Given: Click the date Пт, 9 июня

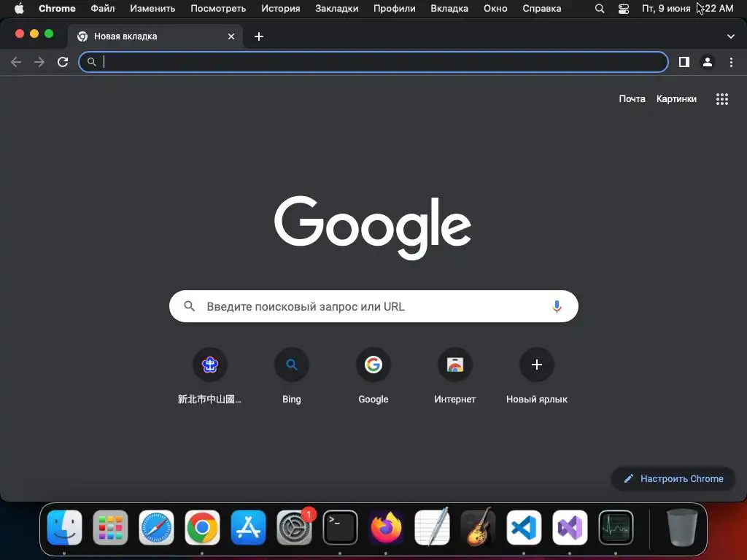Looking at the screenshot, I should tap(665, 9).
